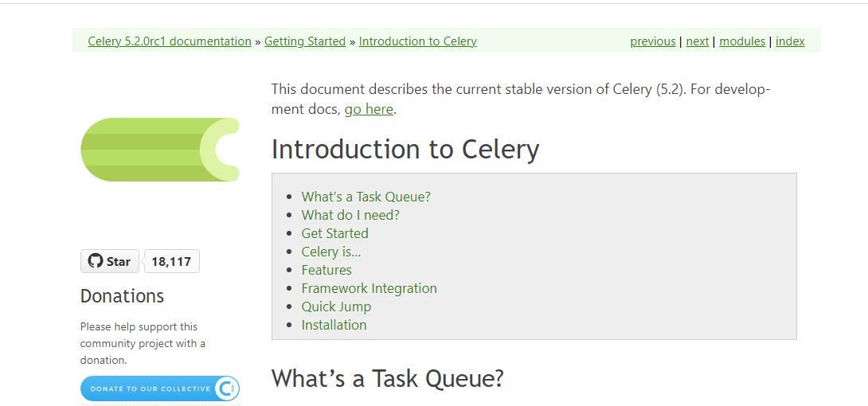This screenshot has width=868, height=406.
Task: Go to Getting Started breadcrumb link
Action: [305, 41]
